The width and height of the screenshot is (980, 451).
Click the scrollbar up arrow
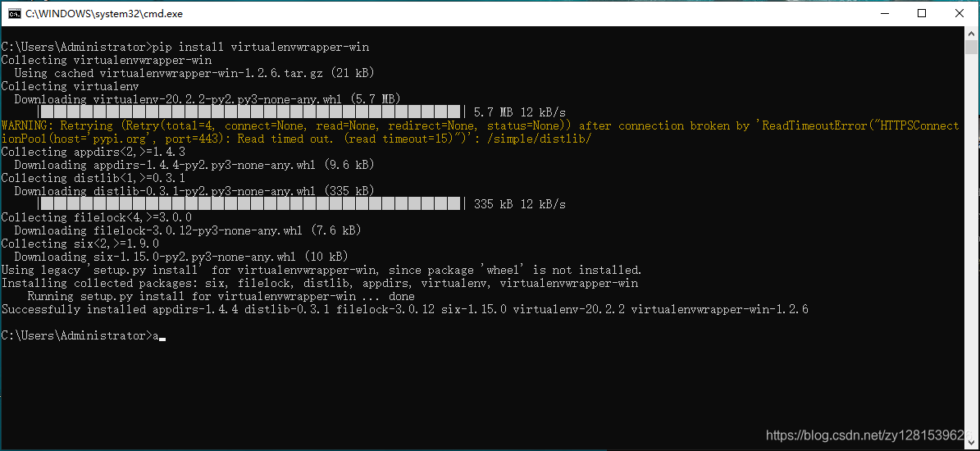click(x=971, y=33)
